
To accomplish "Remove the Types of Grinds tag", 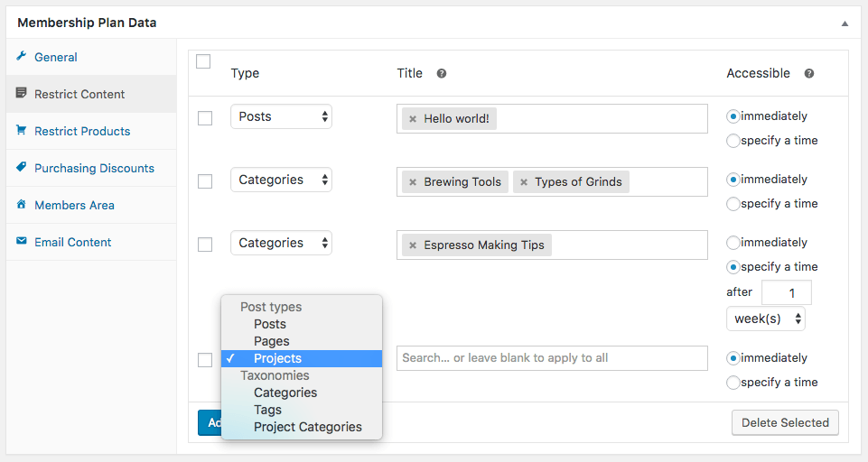I will pos(524,182).
